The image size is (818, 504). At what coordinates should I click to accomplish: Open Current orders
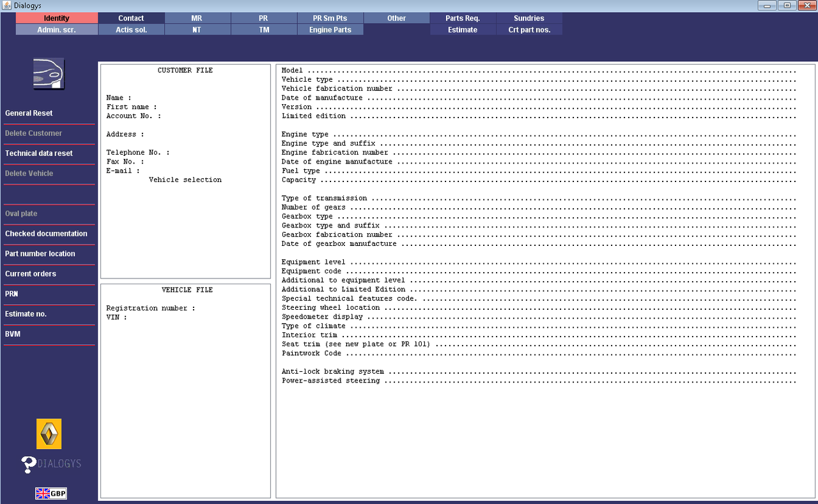click(x=49, y=273)
